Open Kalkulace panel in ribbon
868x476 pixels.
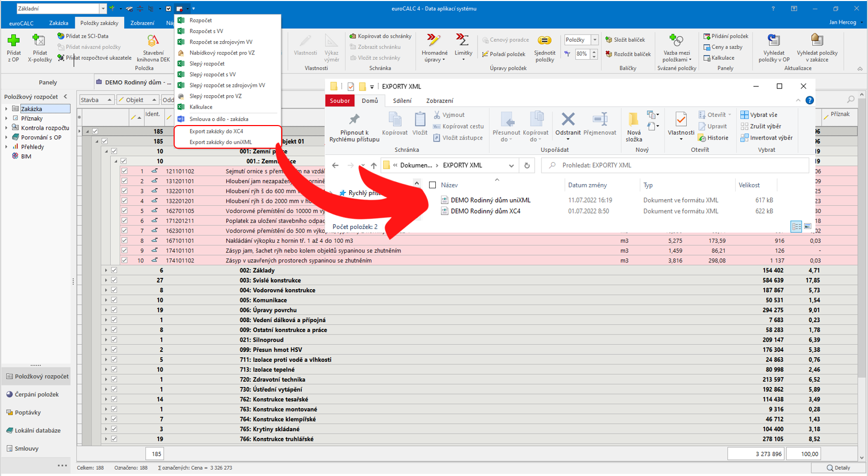[x=719, y=58]
